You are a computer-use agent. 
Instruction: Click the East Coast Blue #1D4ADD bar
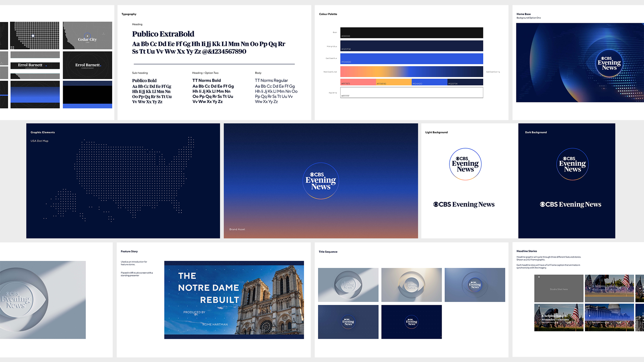point(412,59)
